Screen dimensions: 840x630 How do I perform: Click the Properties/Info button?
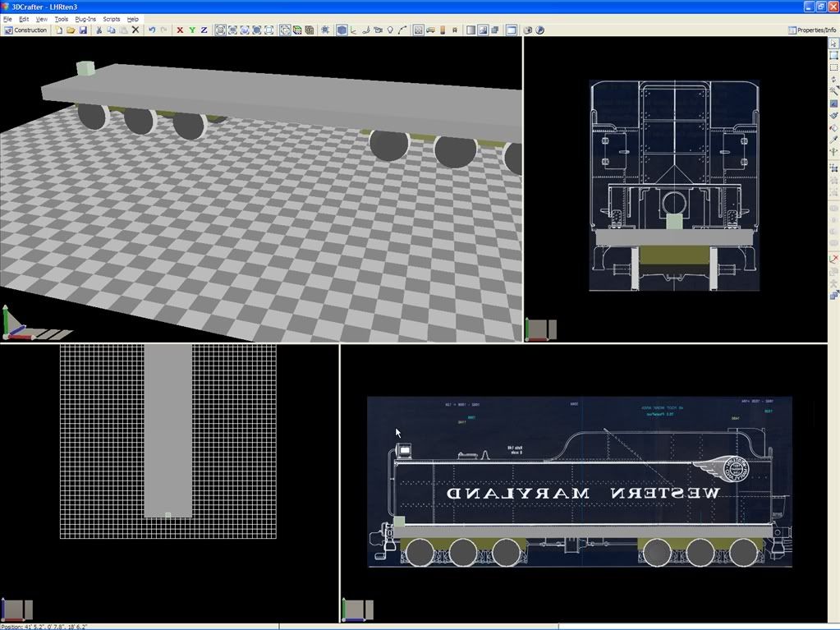(812, 30)
